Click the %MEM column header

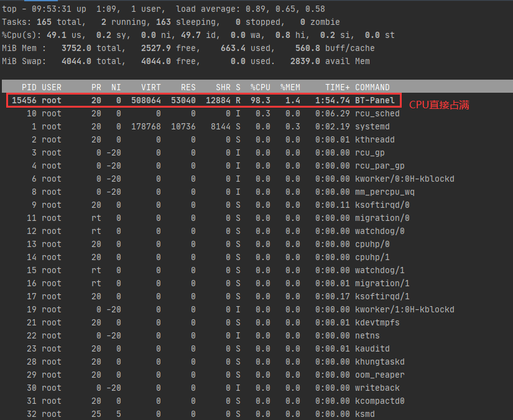(290, 87)
